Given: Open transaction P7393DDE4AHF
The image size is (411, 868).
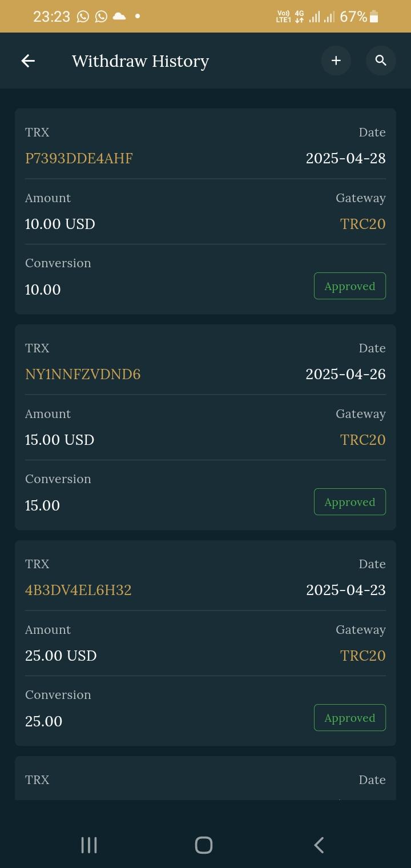Looking at the screenshot, I should pyautogui.click(x=79, y=158).
